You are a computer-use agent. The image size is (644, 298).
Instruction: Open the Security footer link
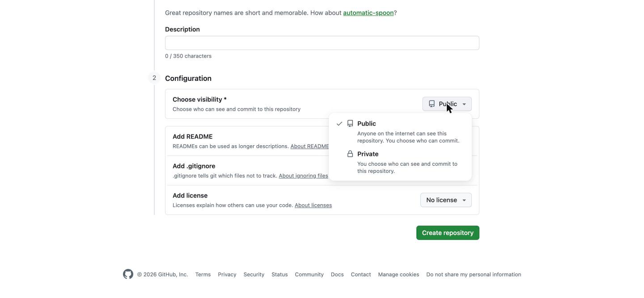click(254, 274)
